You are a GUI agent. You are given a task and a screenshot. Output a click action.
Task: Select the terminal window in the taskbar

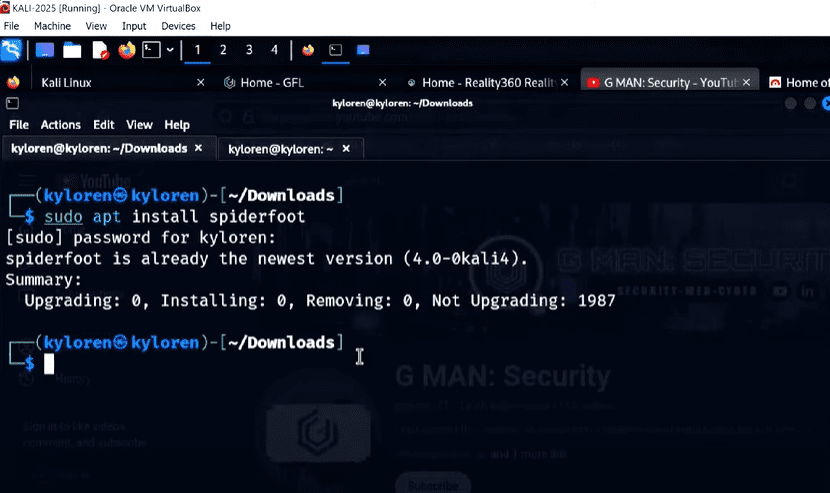[336, 50]
